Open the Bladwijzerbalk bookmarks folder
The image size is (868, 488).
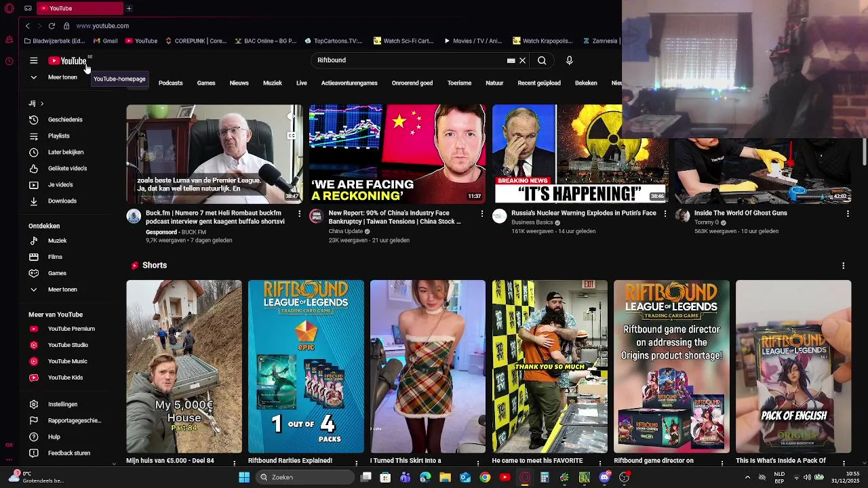[54, 41]
